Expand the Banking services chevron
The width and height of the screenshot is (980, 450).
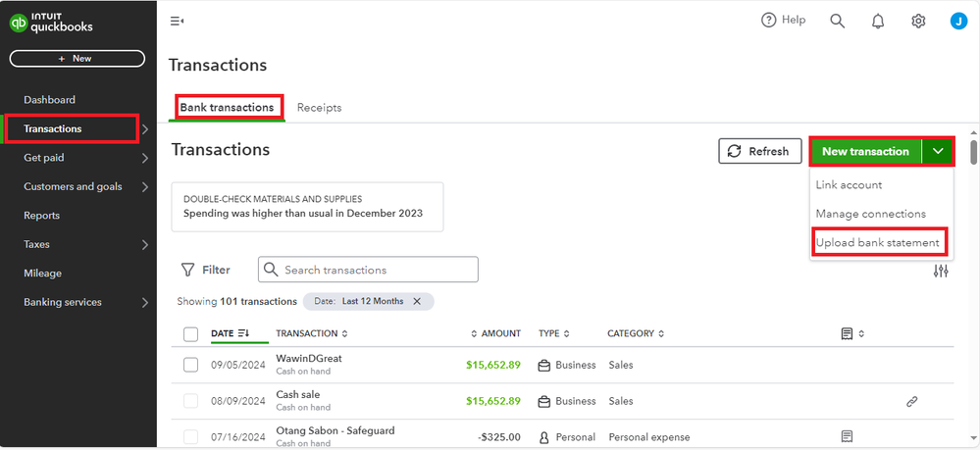tap(145, 303)
